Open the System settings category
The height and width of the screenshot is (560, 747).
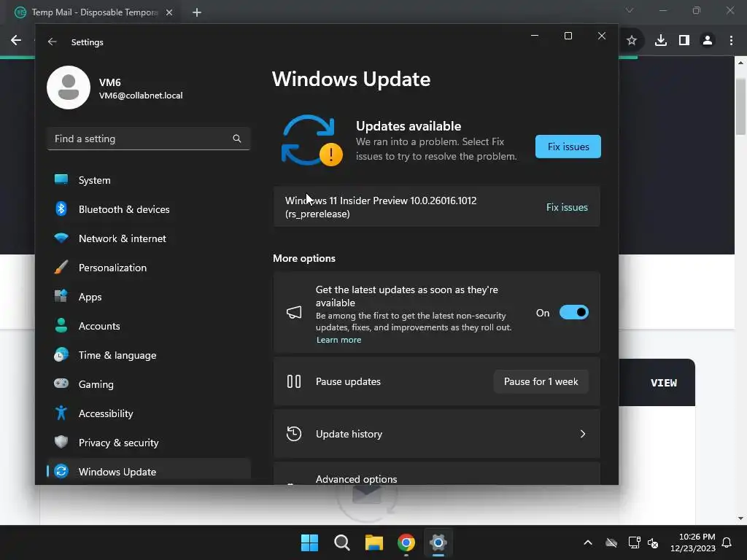click(149, 180)
